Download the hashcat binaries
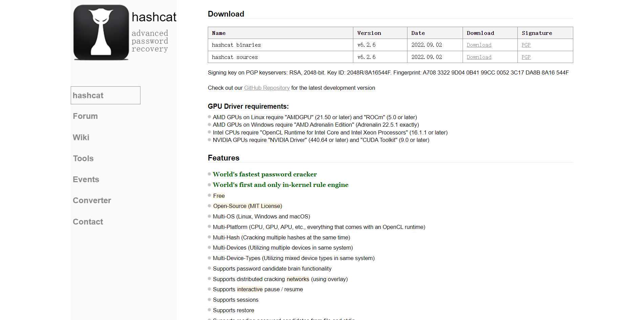This screenshot has width=644, height=320. point(479,45)
